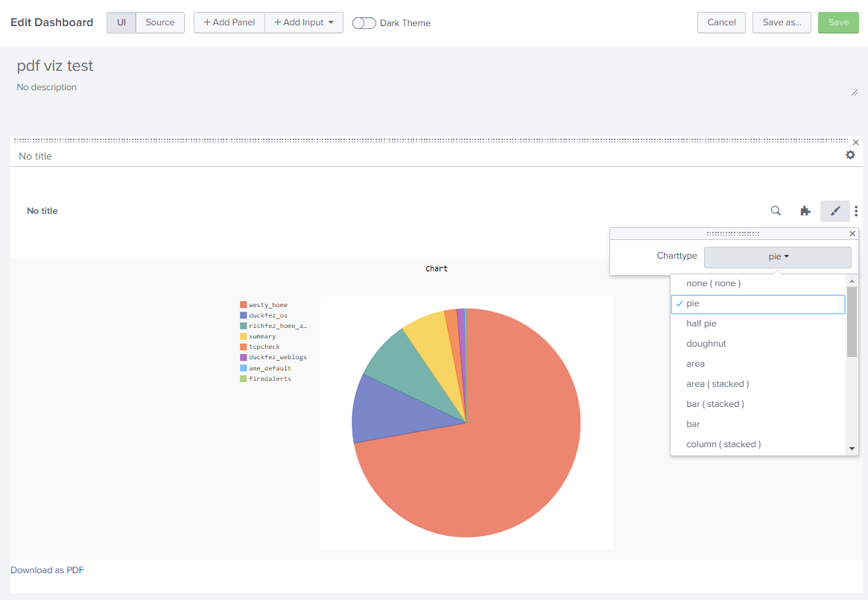Select 'bar ( stacked )' chart type
868x600 pixels.
(758, 405)
